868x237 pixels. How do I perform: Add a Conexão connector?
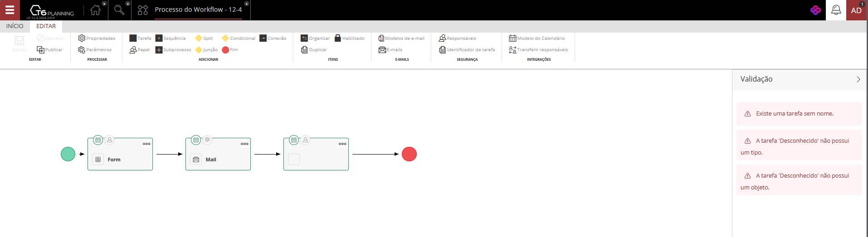[x=273, y=39]
